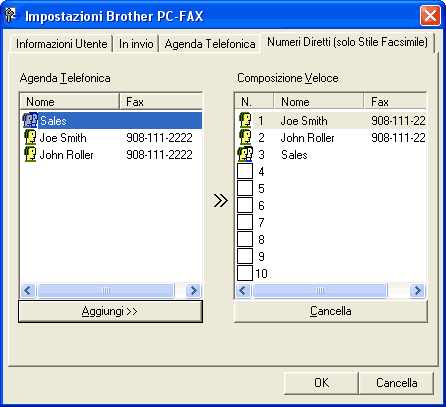The height and width of the screenshot is (407, 446).
Task: Click right scroll arrow of Agenda Telefonica list
Action: 193,290
